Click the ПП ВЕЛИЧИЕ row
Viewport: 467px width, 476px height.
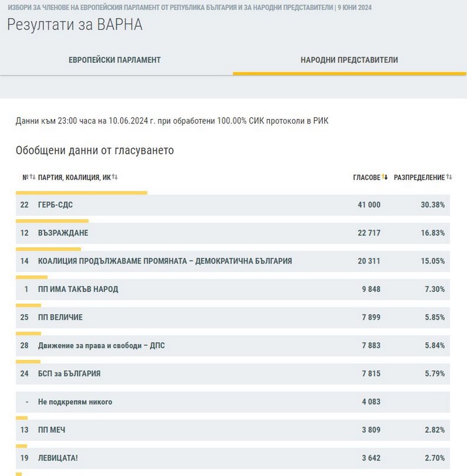tap(233, 317)
